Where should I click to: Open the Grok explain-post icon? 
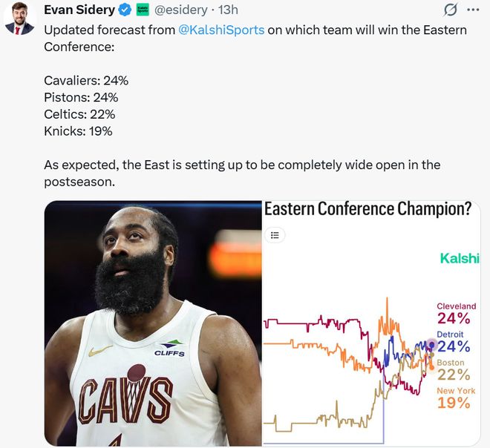[450, 10]
